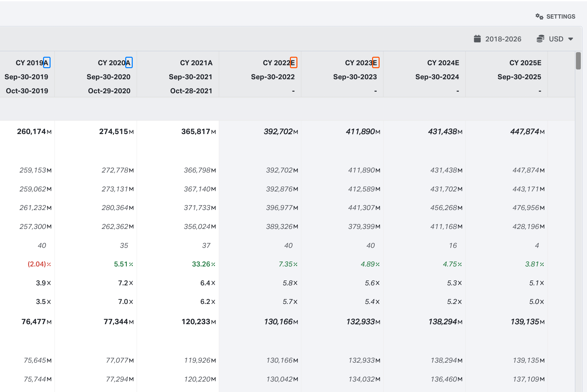The height and width of the screenshot is (392, 587).
Task: Click the 411,168M cell
Action: coord(446,227)
